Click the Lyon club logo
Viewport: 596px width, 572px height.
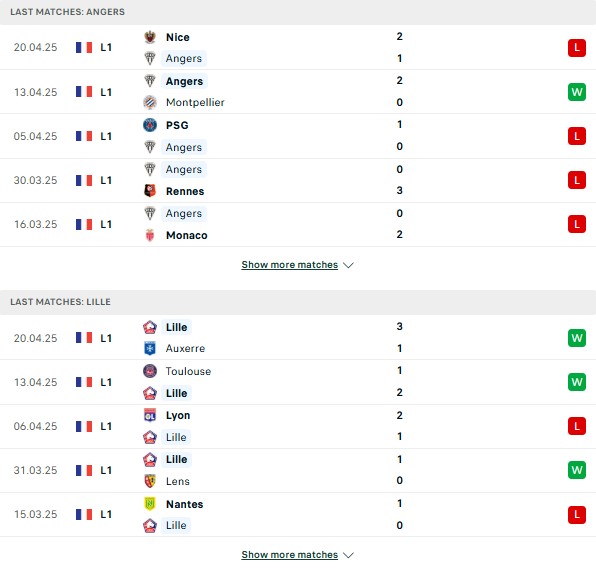tap(150, 415)
